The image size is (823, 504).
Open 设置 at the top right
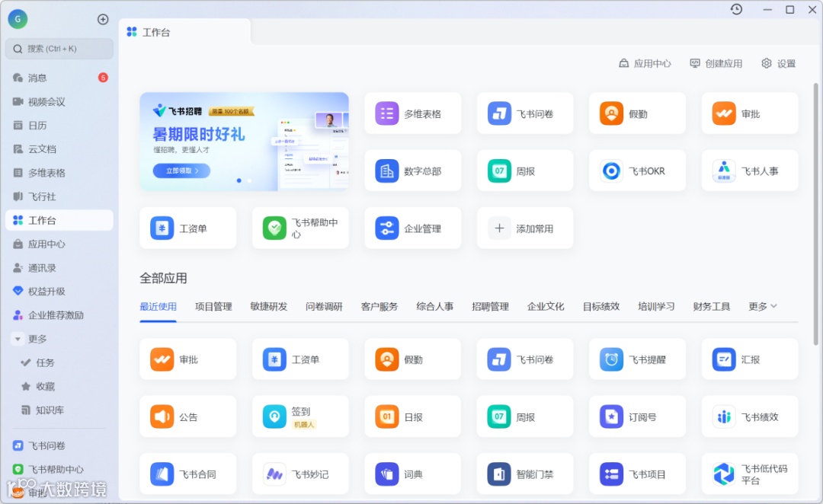[x=779, y=63]
